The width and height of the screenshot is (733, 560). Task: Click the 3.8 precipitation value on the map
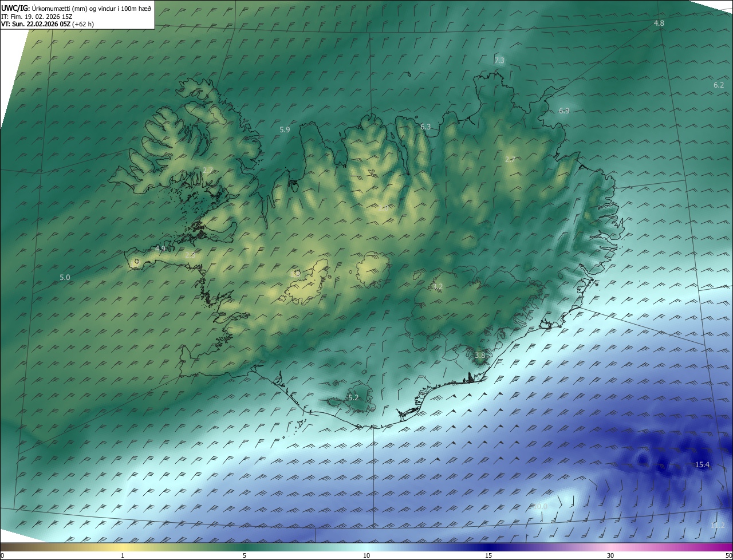tap(480, 356)
